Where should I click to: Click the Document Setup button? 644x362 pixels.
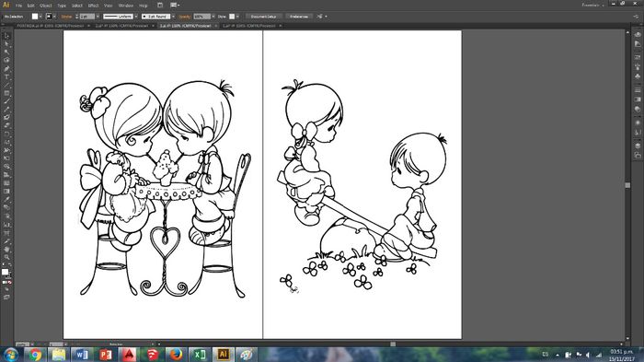click(263, 17)
